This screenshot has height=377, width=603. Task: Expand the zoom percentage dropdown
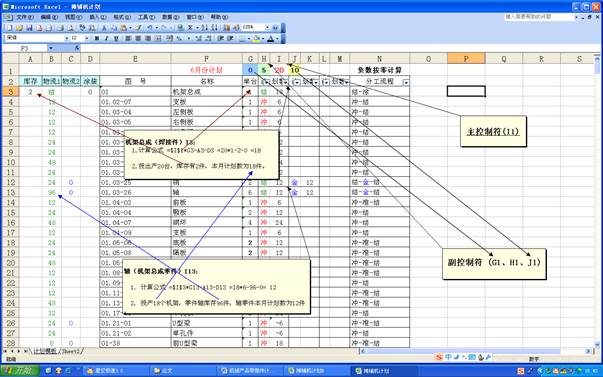click(267, 28)
